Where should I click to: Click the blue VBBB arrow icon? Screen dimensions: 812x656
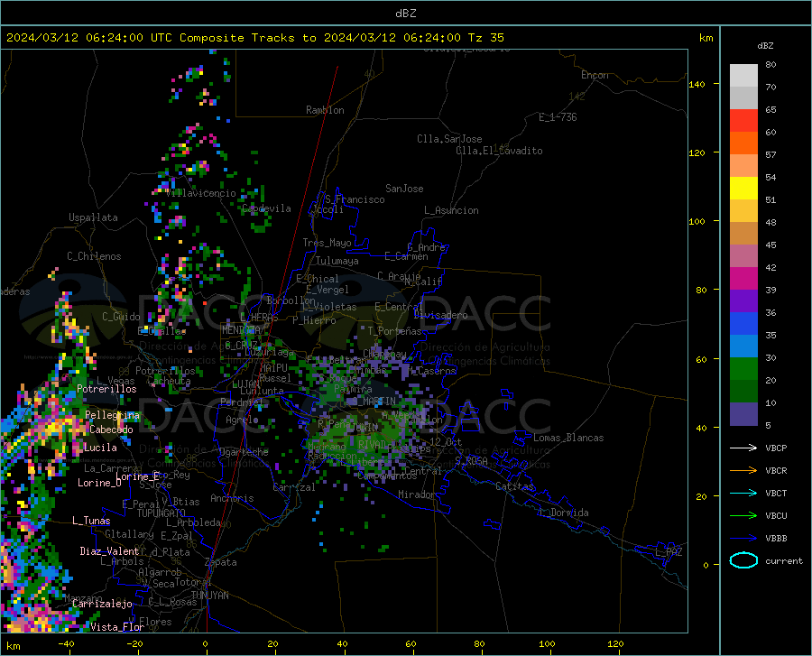pyautogui.click(x=743, y=539)
